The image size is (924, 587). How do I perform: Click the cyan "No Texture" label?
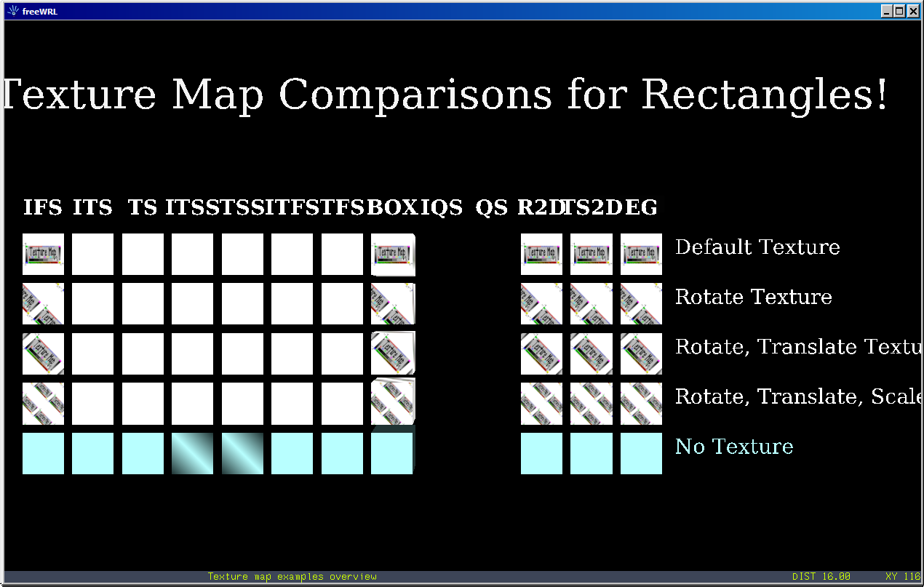[x=733, y=446]
